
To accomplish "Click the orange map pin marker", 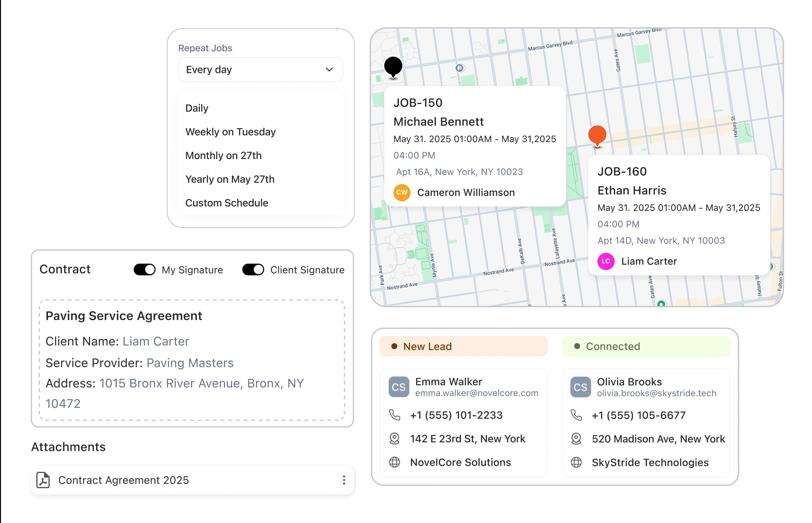I will (597, 135).
